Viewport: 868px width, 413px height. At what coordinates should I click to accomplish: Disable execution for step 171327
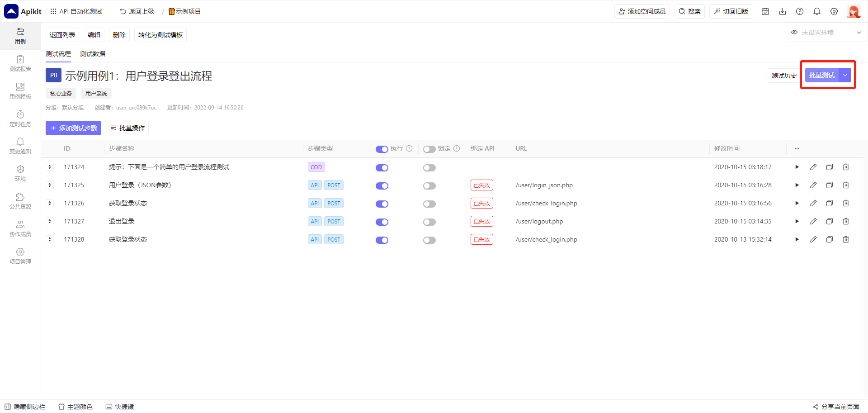(x=382, y=222)
